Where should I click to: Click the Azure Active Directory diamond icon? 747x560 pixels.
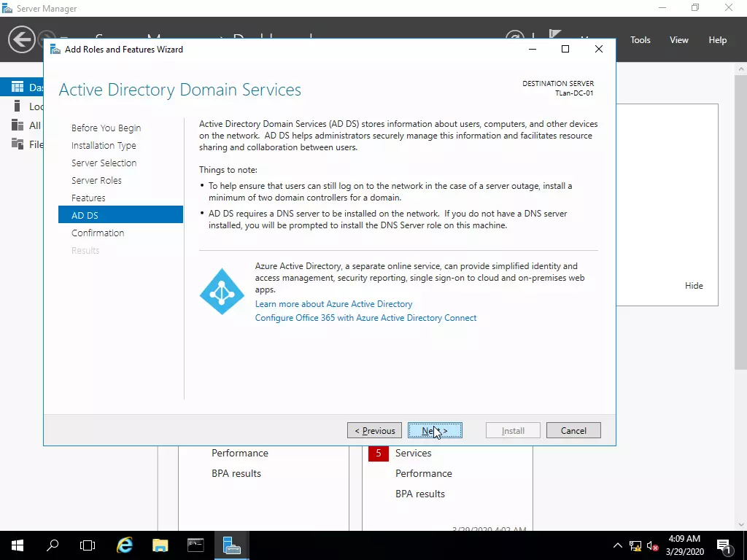222,292
